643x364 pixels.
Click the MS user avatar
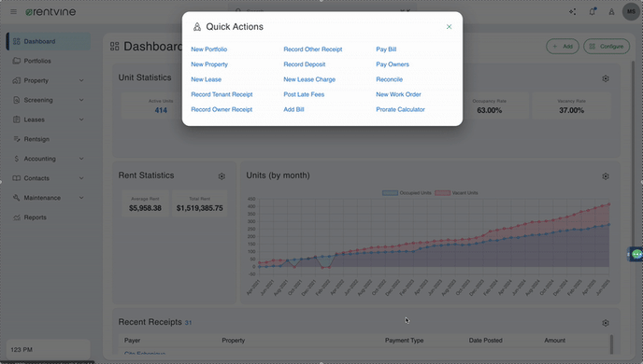pos(631,11)
